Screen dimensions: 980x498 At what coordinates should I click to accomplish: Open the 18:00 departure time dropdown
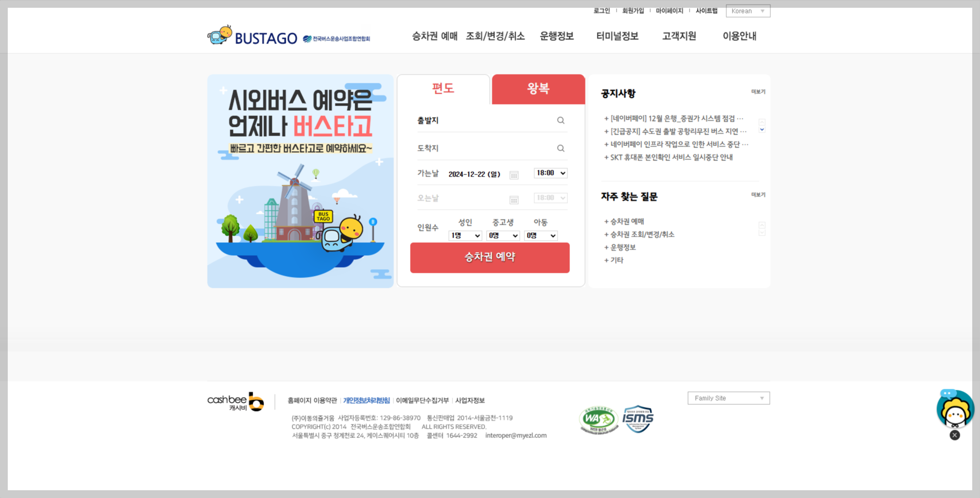click(550, 173)
